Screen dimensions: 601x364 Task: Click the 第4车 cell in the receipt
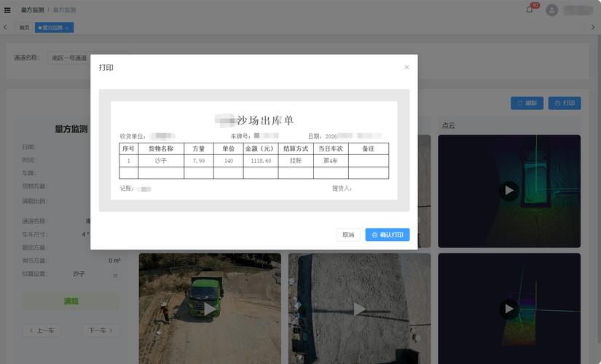click(331, 161)
